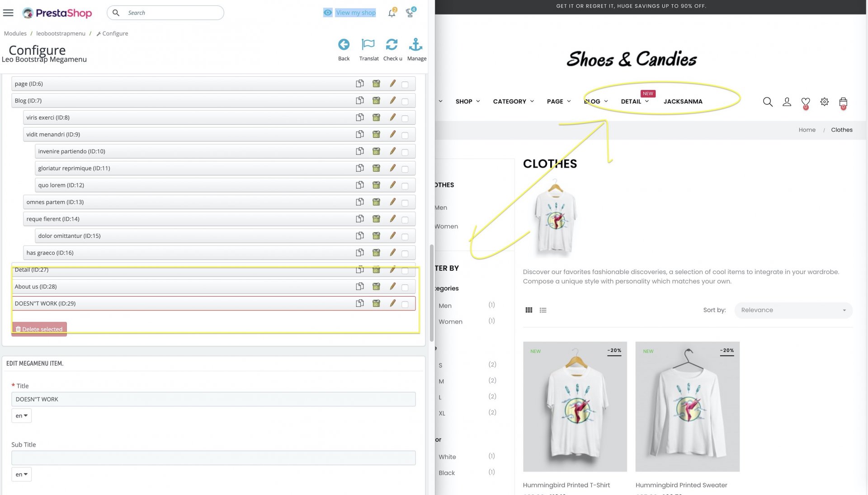Click the Back arrow icon
Viewport: 868px width, 495px height.
pyautogui.click(x=344, y=45)
